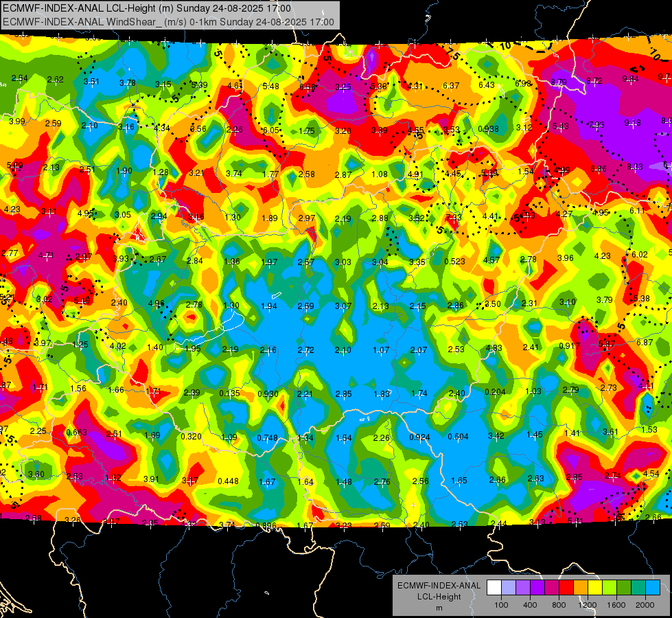Click the wind shear value '3.91'
The width and height of the screenshot is (672, 618).
tap(151, 479)
